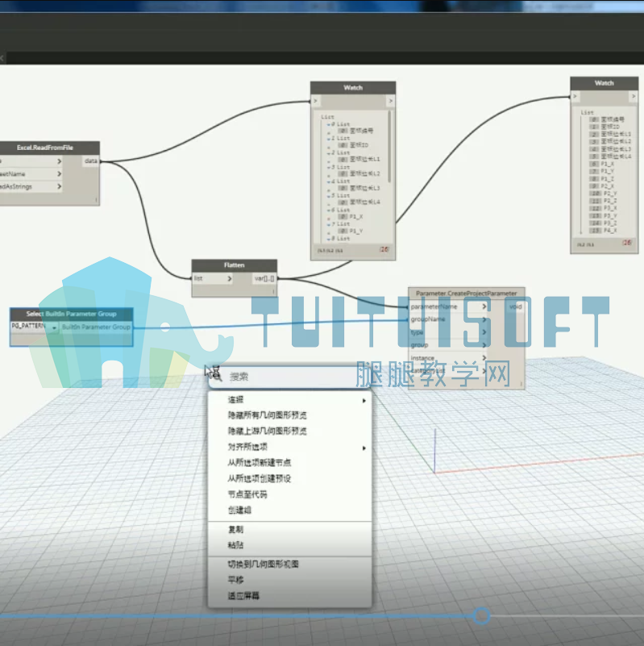Image resolution: width=644 pixels, height=646 pixels.
Task: Click the middle Watch node output port arrow
Action: (390, 101)
